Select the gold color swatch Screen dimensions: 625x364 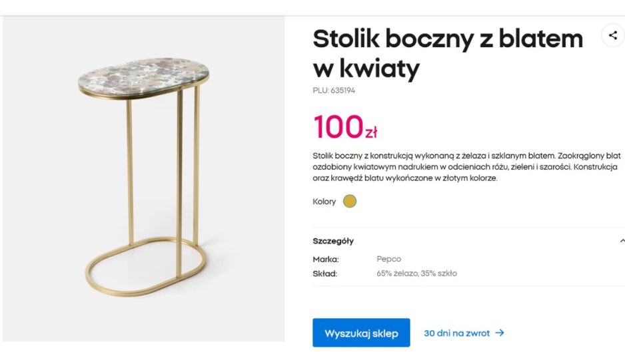pos(350,202)
